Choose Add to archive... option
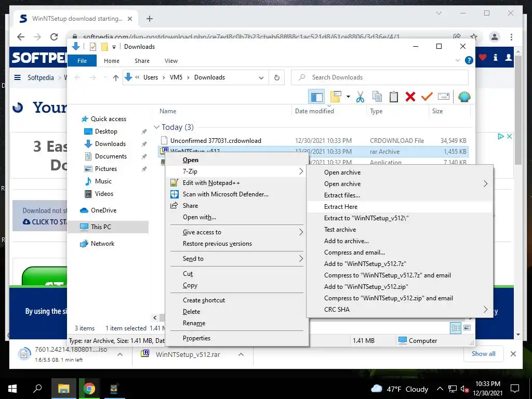 (400, 241)
